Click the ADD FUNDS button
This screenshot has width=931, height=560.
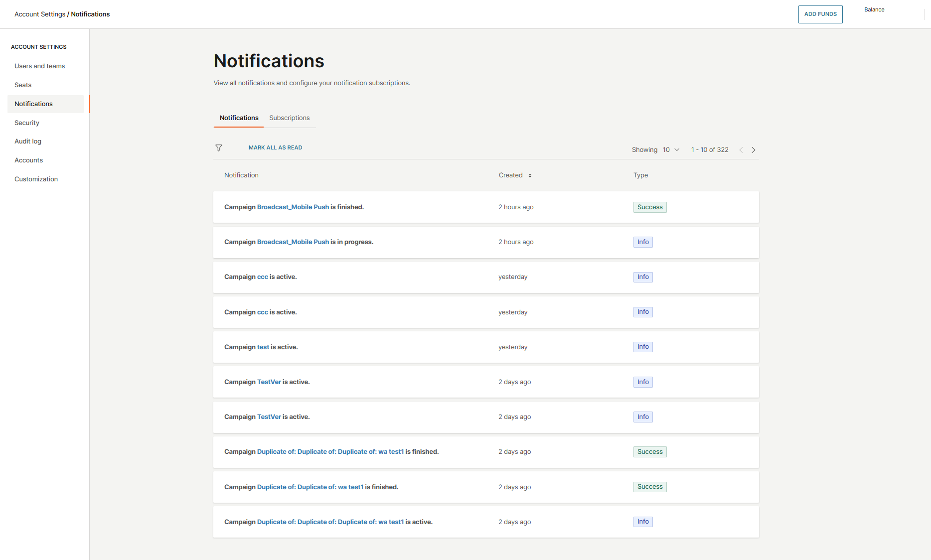(x=820, y=14)
